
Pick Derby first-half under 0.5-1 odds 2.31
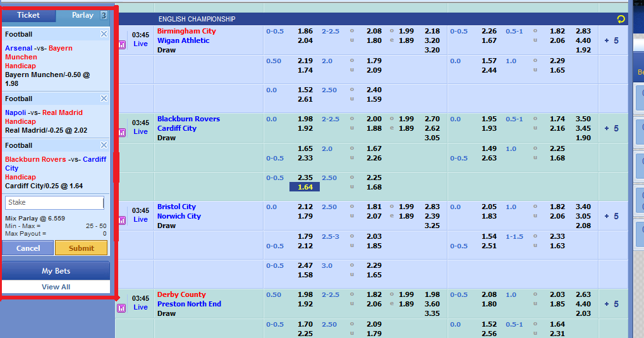(557, 334)
